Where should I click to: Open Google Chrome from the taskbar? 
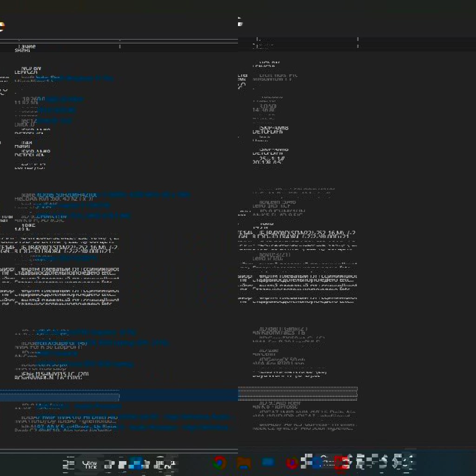219,463
